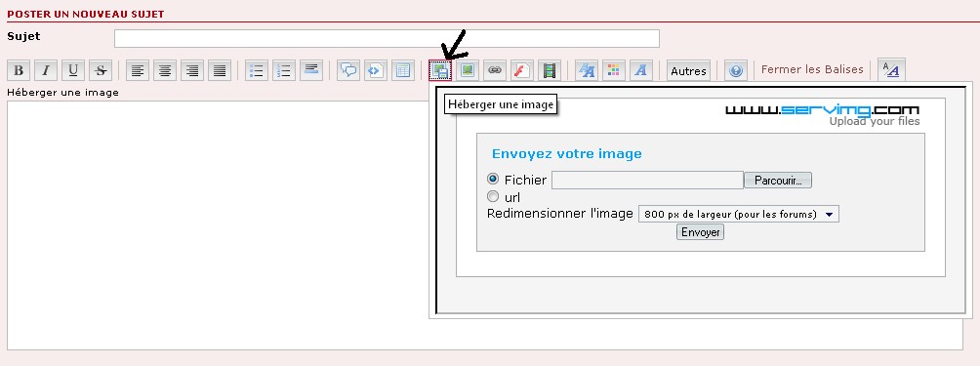
Task: Expand the Autres options menu
Action: (688, 71)
